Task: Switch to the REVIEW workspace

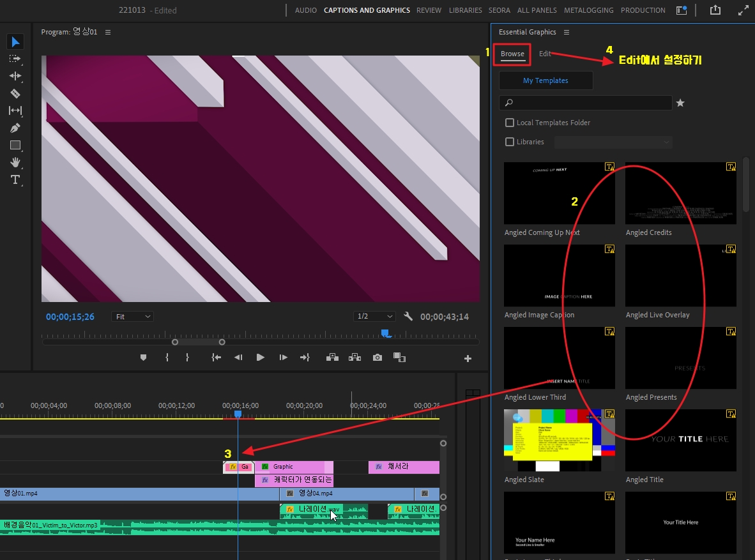Action: pyautogui.click(x=429, y=10)
